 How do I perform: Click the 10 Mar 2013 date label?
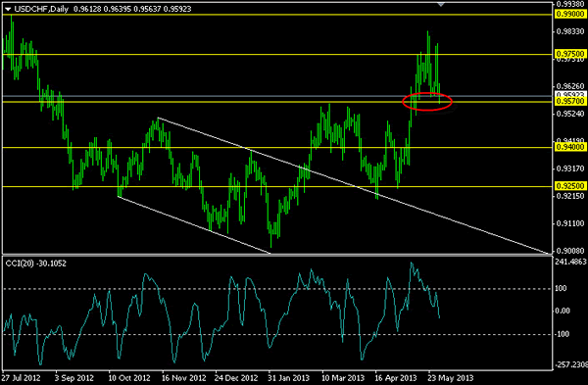(343, 377)
